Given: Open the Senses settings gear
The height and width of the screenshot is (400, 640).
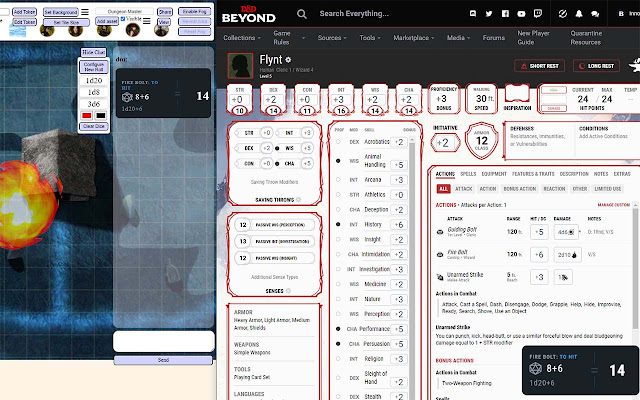Looking at the screenshot, I should 288,291.
